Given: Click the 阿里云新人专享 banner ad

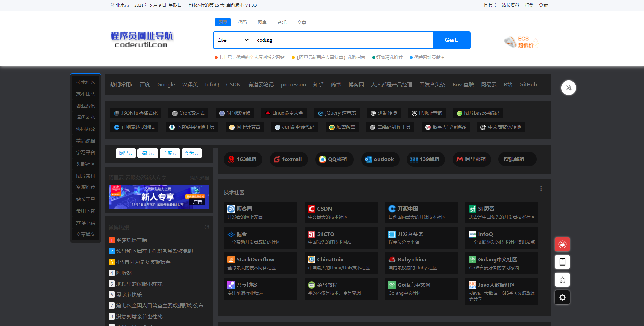Looking at the screenshot, I should point(158,197).
